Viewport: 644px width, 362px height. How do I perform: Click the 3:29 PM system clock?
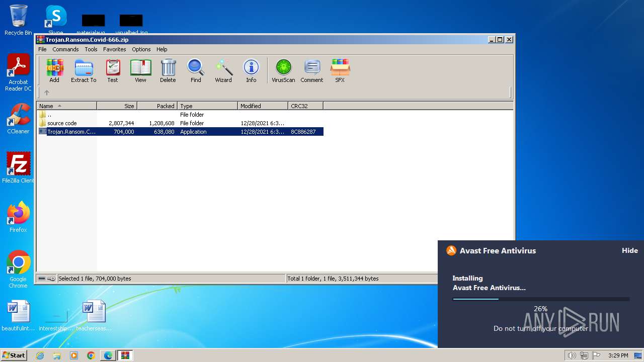pyautogui.click(x=618, y=355)
